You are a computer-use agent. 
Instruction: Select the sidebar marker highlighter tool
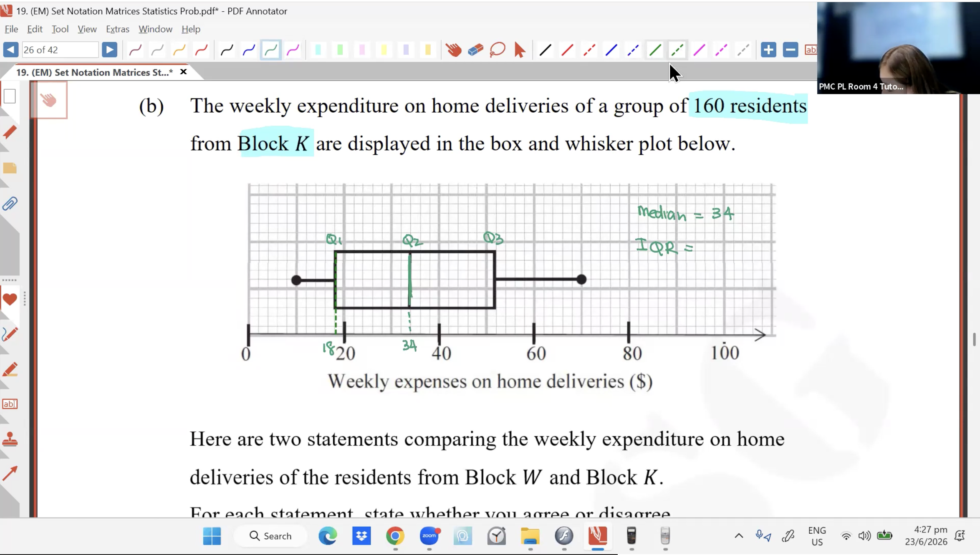10,369
